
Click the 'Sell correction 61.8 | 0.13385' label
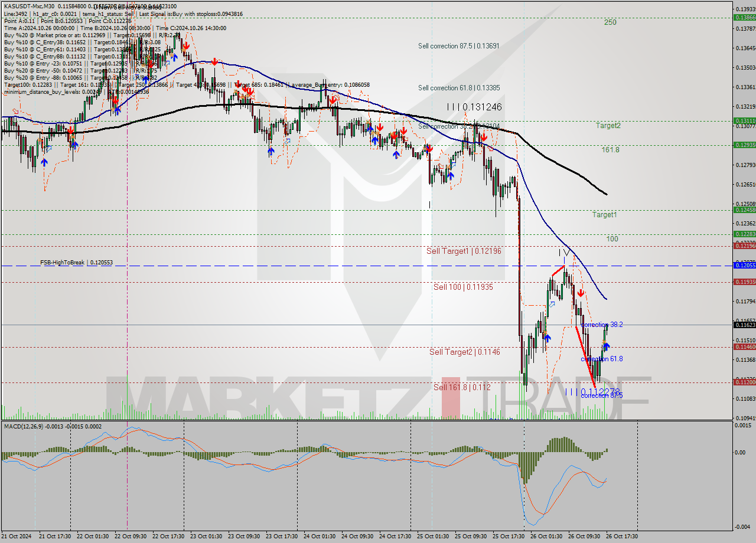click(459, 88)
